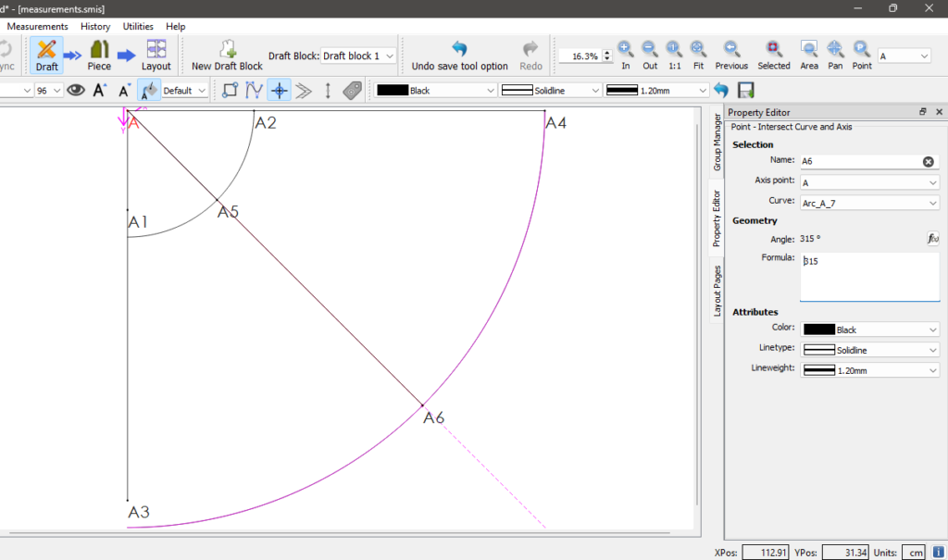Viewport: 948px width, 560px height.
Task: Switch to Group Manager tab
Action: (x=717, y=143)
